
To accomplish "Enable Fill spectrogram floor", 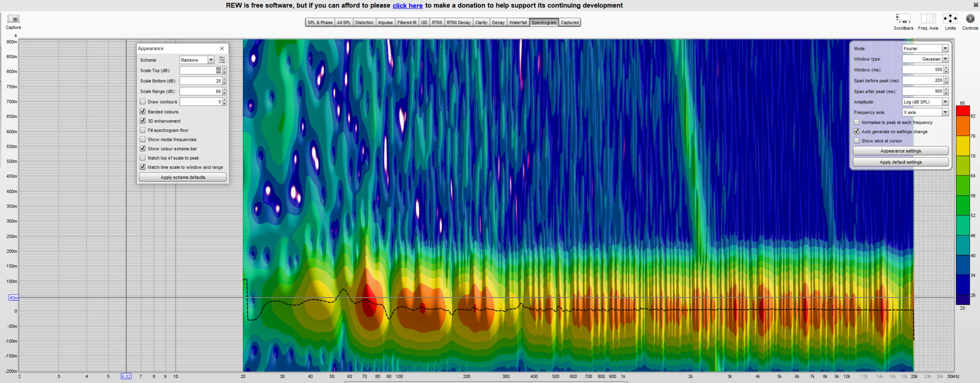I will coord(143,130).
